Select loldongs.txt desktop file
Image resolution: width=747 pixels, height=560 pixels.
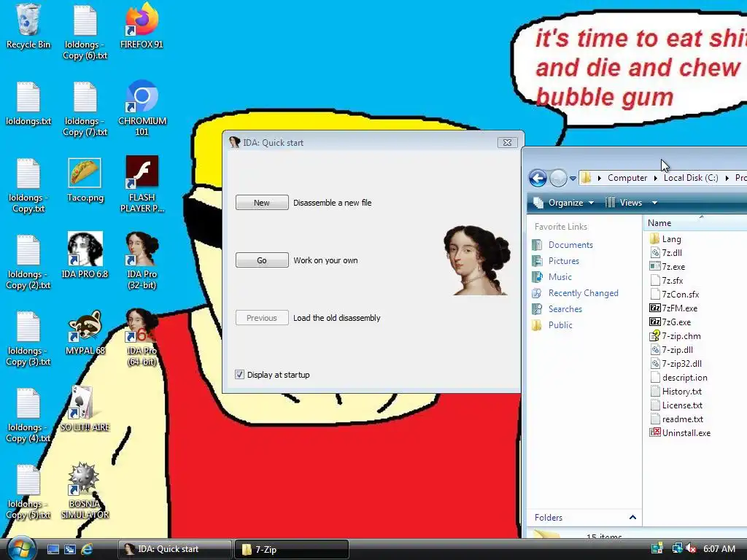28,104
